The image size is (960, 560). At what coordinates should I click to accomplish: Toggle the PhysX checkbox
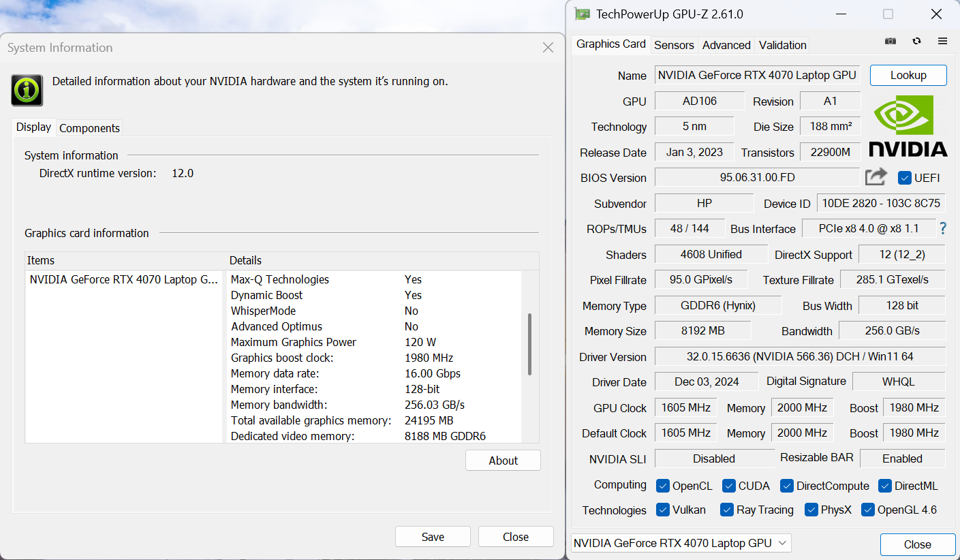pyautogui.click(x=811, y=510)
